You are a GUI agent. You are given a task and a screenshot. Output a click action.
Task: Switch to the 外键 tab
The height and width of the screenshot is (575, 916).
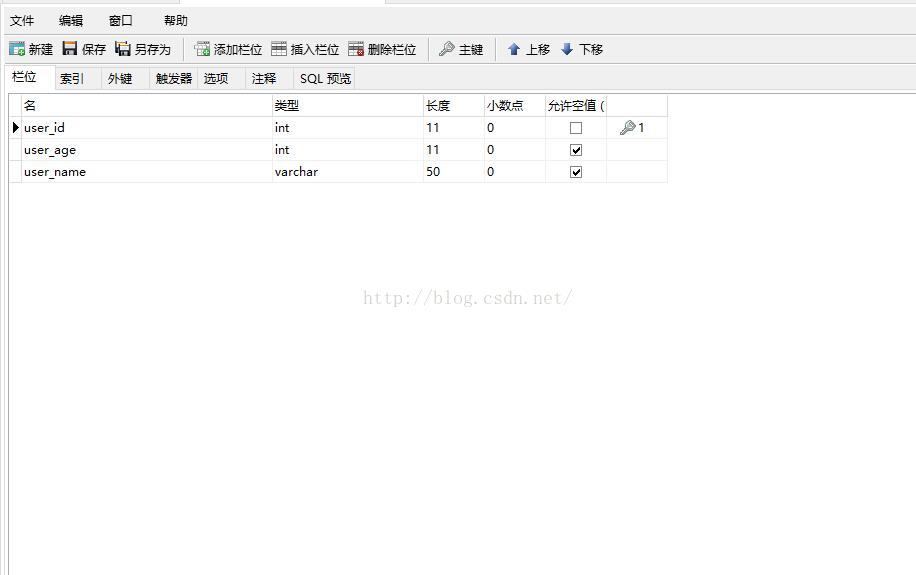pos(126,78)
